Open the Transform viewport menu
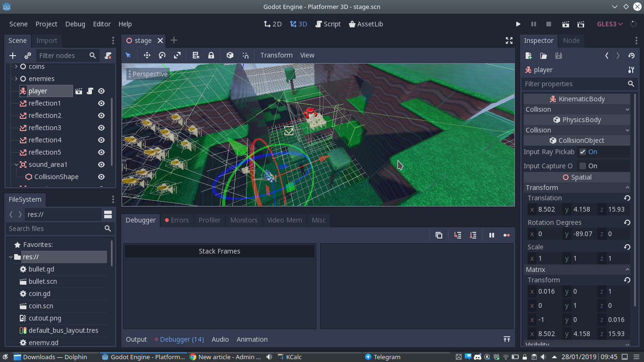This screenshot has height=362, width=644. [276, 55]
